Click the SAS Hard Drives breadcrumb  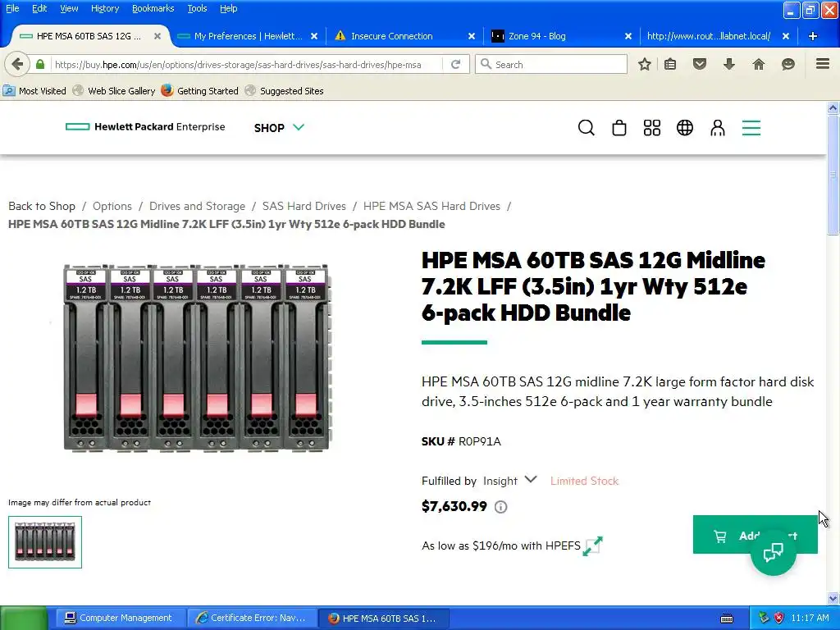[304, 206]
